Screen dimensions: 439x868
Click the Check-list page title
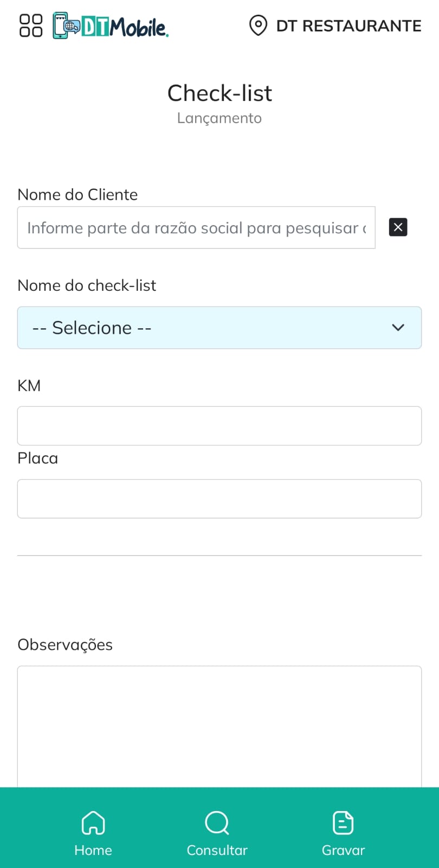[x=219, y=93]
